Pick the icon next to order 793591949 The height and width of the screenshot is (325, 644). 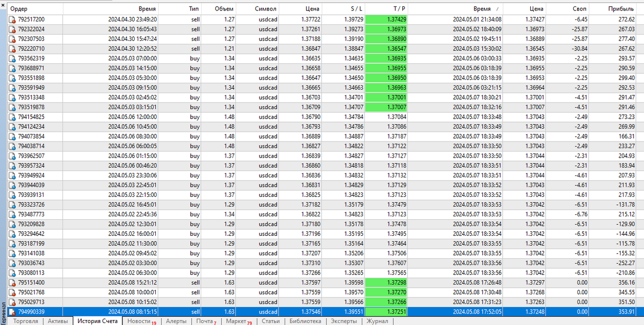click(12, 88)
